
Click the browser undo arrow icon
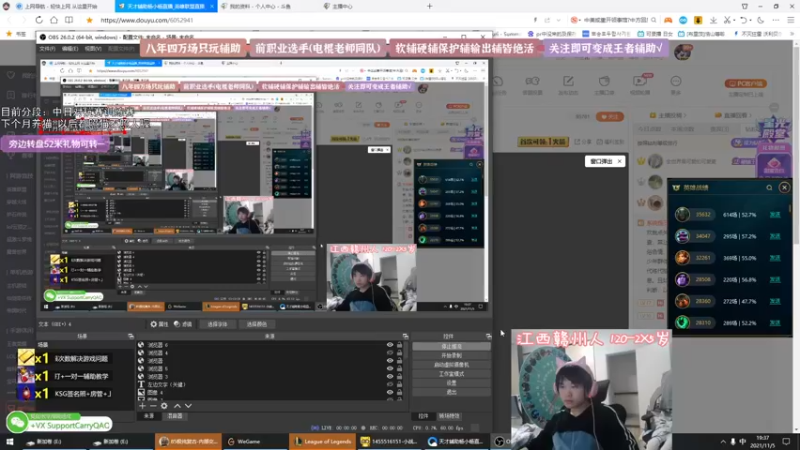[x=744, y=20]
